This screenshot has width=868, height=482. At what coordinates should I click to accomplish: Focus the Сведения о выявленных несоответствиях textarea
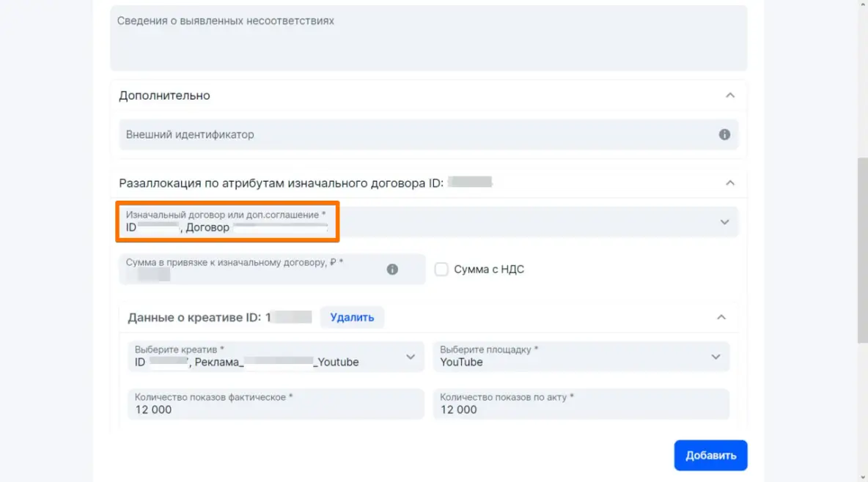(x=428, y=40)
